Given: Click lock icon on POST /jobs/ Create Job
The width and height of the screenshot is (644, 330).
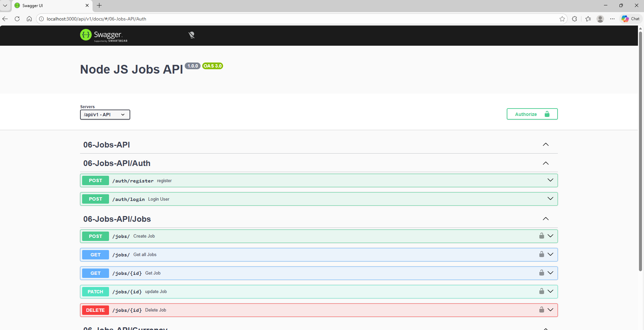Looking at the screenshot, I should (x=542, y=236).
